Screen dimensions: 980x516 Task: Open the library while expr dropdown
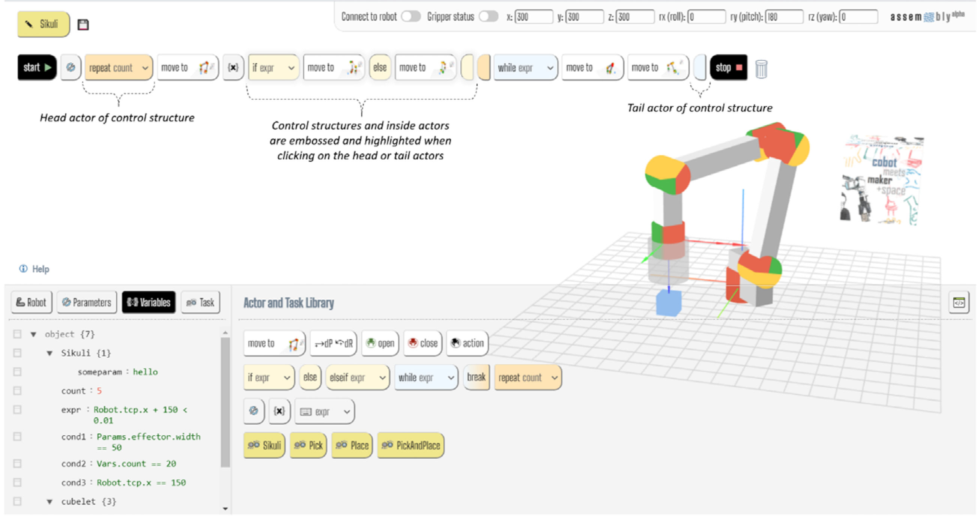pos(451,378)
